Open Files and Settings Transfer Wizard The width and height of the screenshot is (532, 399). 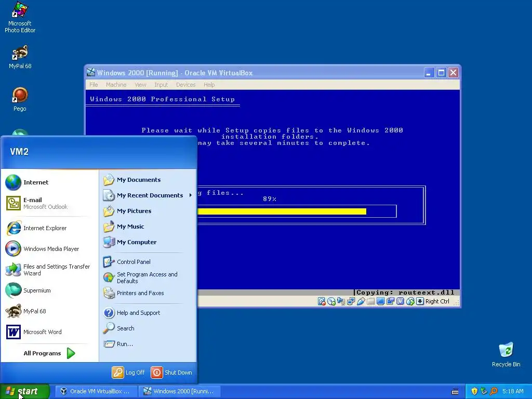[50, 270]
